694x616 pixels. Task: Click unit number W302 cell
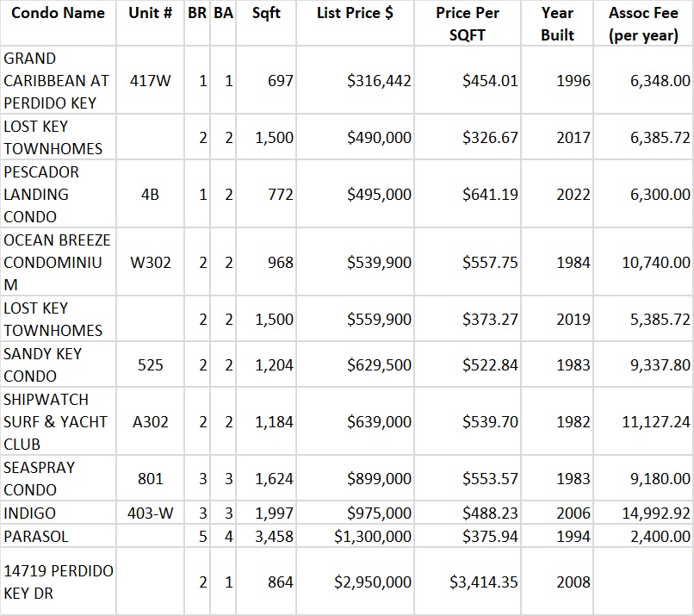pyautogui.click(x=151, y=262)
